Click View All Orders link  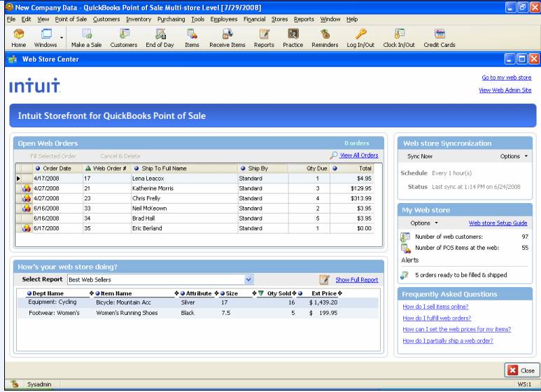(x=359, y=155)
